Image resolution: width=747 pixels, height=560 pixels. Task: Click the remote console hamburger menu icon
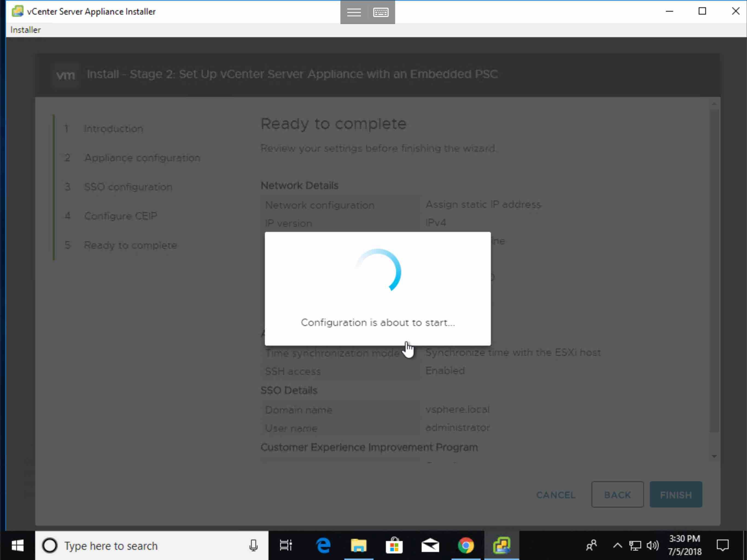click(x=354, y=12)
